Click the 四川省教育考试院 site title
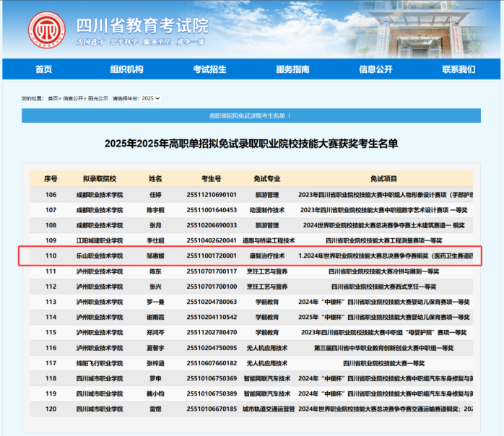This screenshot has height=436, width=504. 142,26
